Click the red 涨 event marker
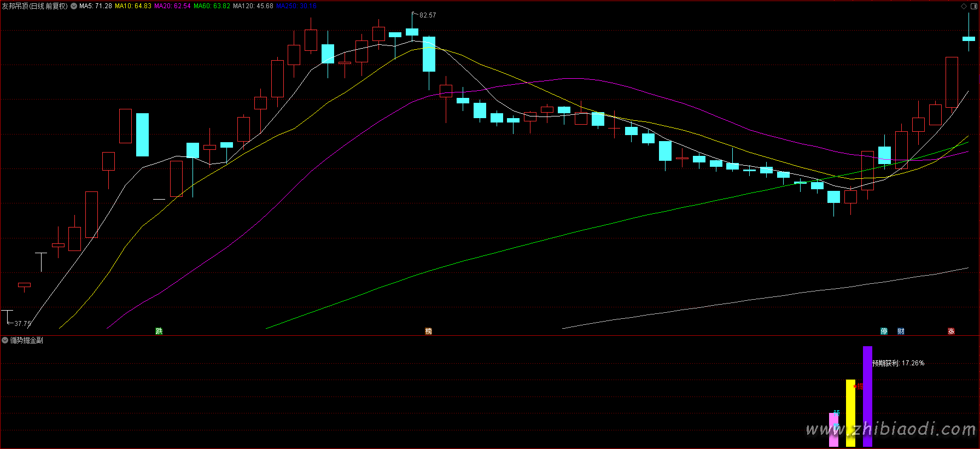Image resolution: width=980 pixels, height=449 pixels. [952, 331]
